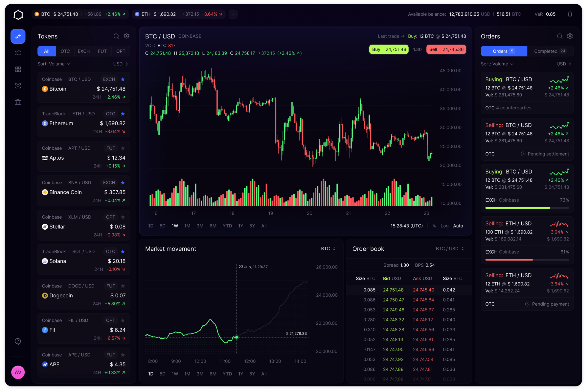Viewport: 587px width, 392px height.
Task: Click the 73% order progress bar
Action: (x=527, y=208)
